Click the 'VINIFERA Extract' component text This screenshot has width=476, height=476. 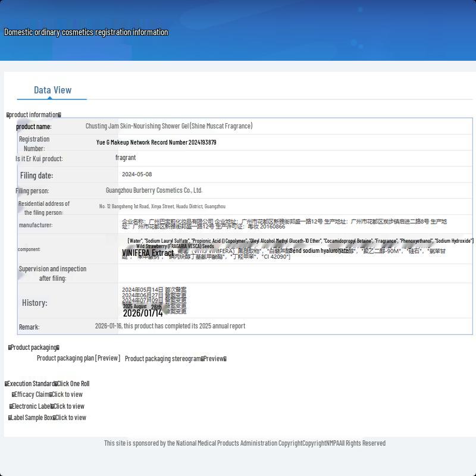pos(148,253)
